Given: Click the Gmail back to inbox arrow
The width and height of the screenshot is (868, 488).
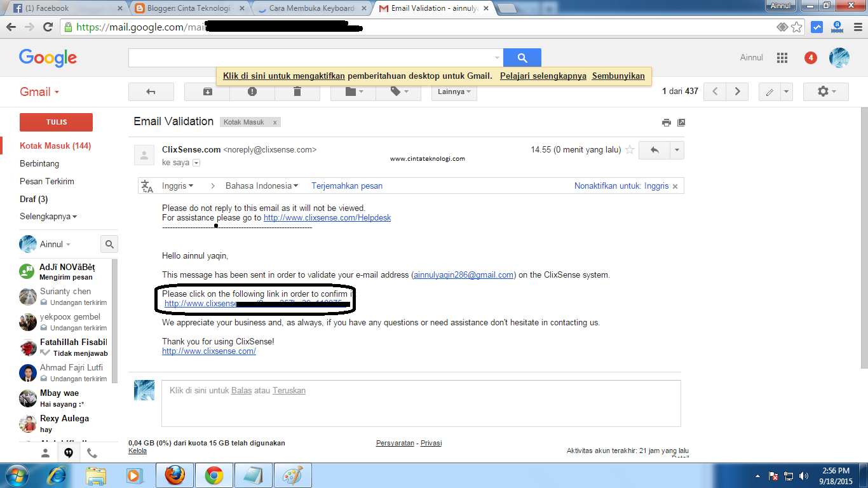Looking at the screenshot, I should 151,91.
